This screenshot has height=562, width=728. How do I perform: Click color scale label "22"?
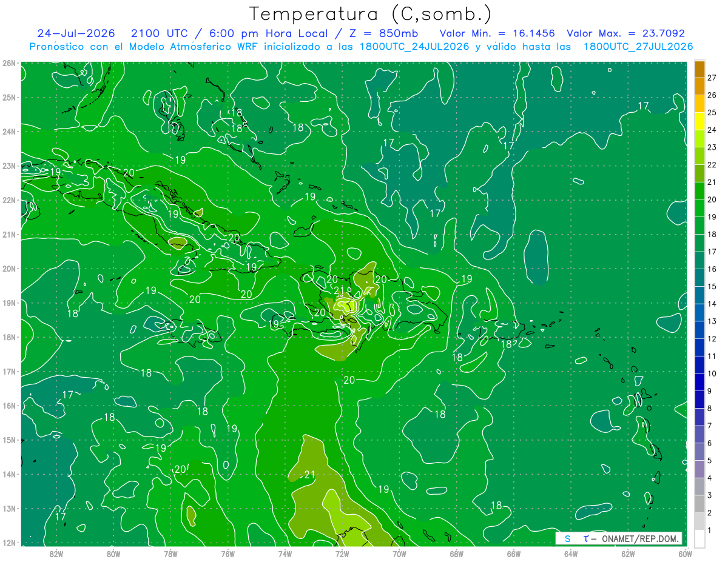point(712,165)
